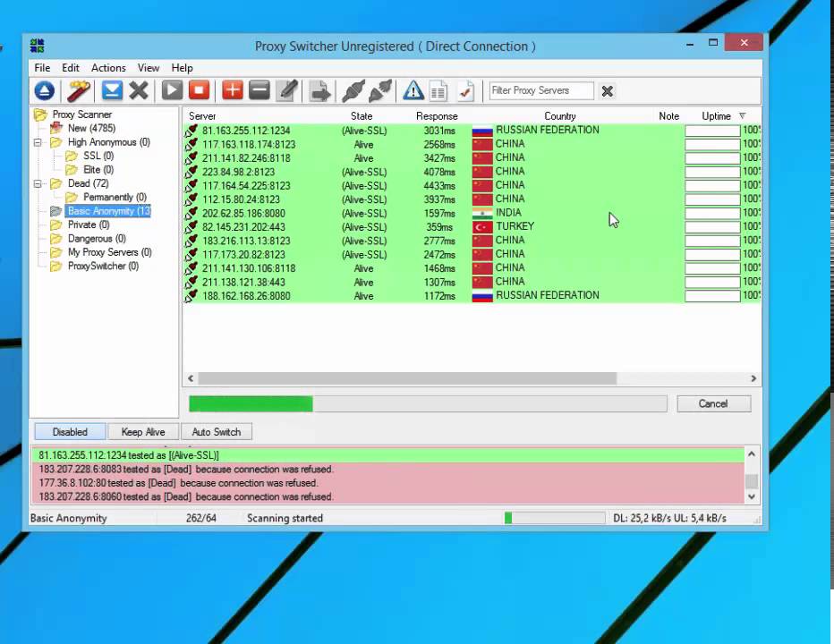Select the Elite (0) folder
This screenshot has height=644, width=834.
pos(98,170)
